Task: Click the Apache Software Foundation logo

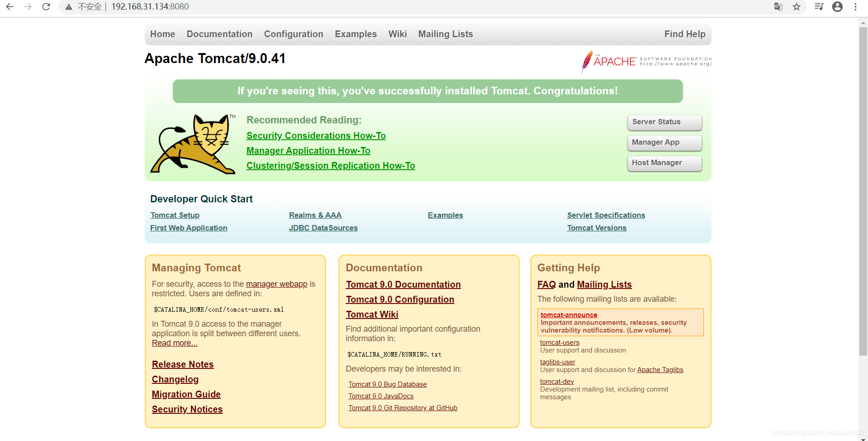Action: (646, 62)
